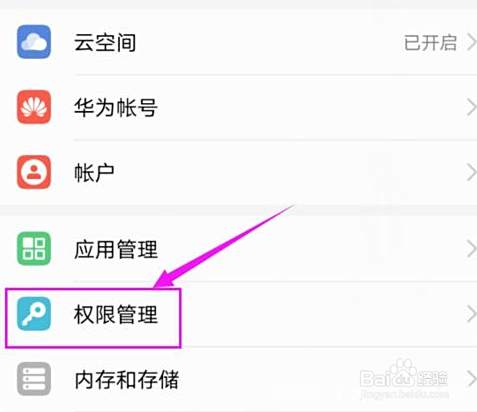Expand 华为帐号 using its chevron arrow
477x412 pixels.
[471, 107]
